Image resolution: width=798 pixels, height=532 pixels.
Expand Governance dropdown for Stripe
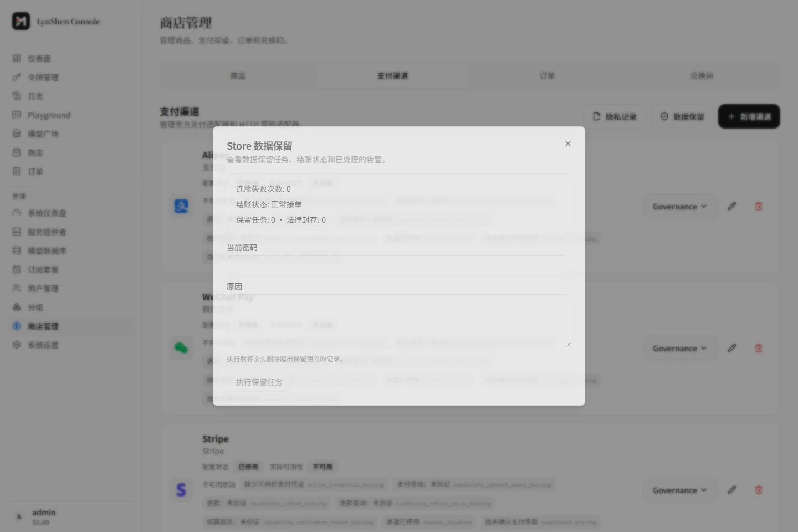[680, 490]
